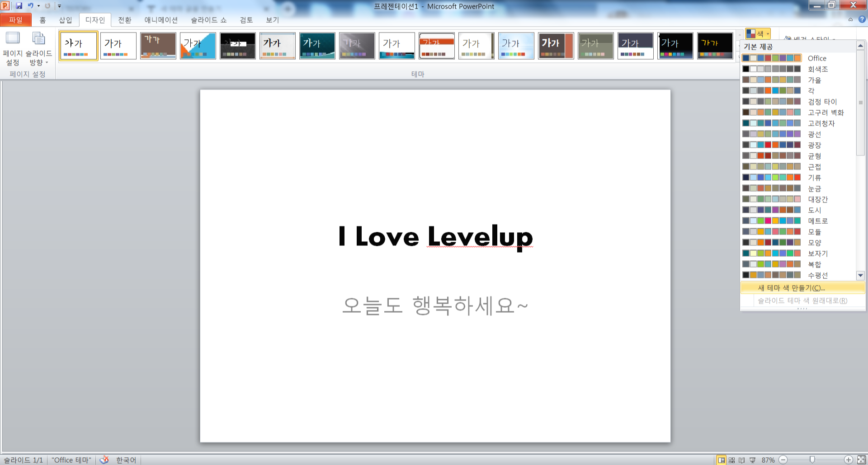The width and height of the screenshot is (868, 465).
Task: Choose the Office color scheme
Action: tap(798, 58)
